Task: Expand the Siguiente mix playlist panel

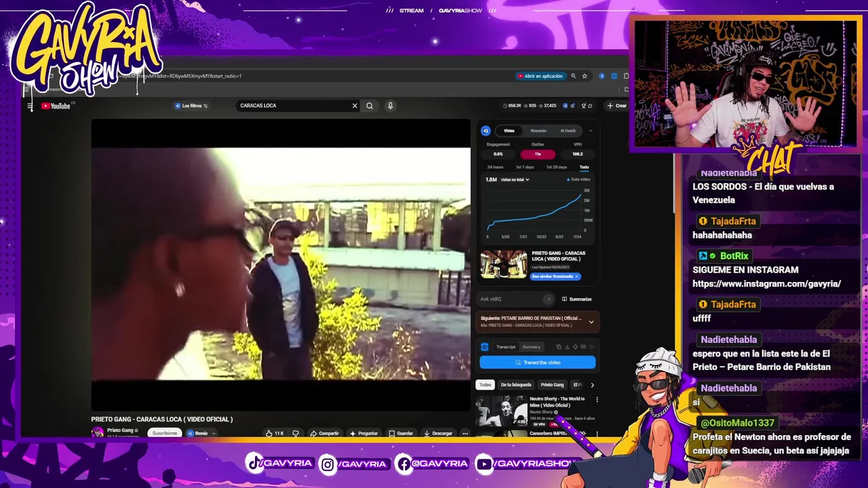Action: (x=591, y=322)
